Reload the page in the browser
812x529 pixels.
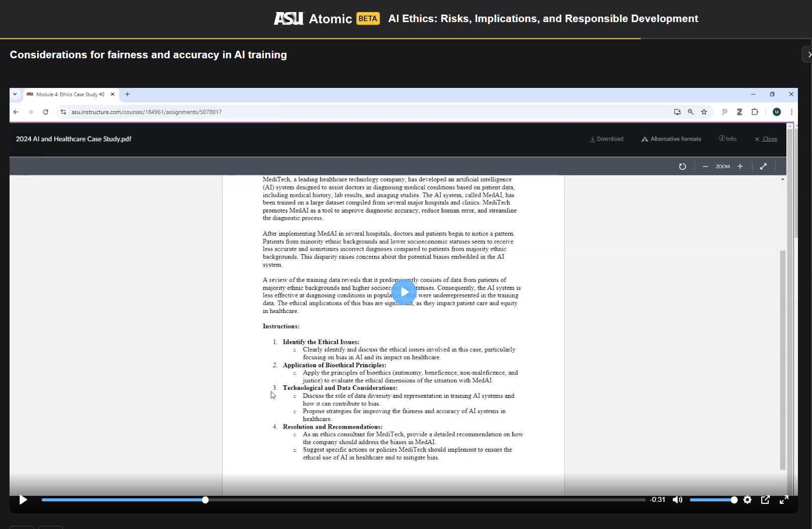coord(46,112)
